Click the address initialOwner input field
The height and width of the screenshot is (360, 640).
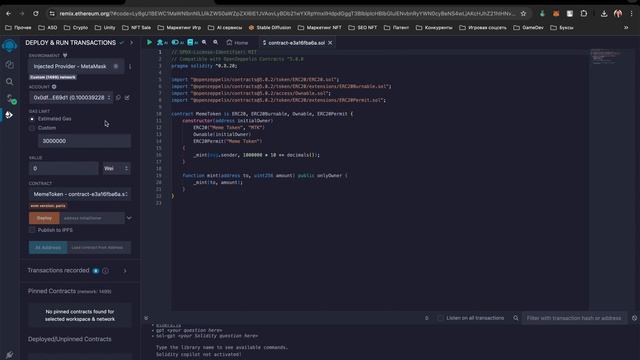pyautogui.click(x=92, y=218)
